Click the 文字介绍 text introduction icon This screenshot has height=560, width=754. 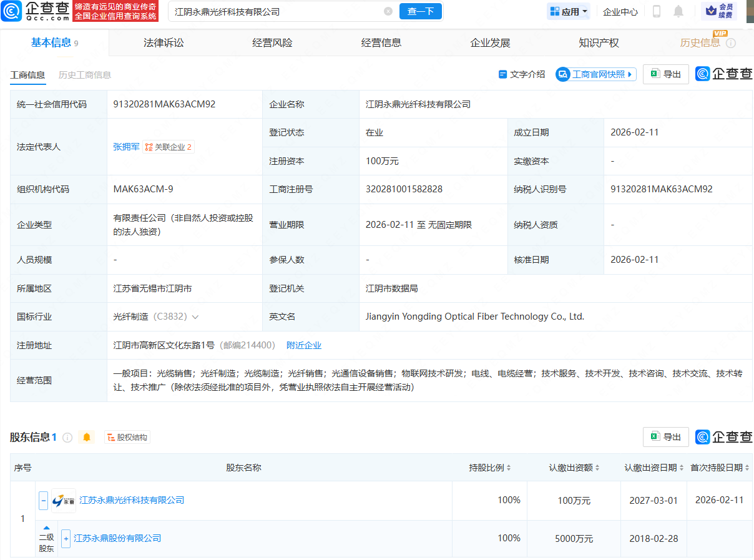(x=502, y=74)
